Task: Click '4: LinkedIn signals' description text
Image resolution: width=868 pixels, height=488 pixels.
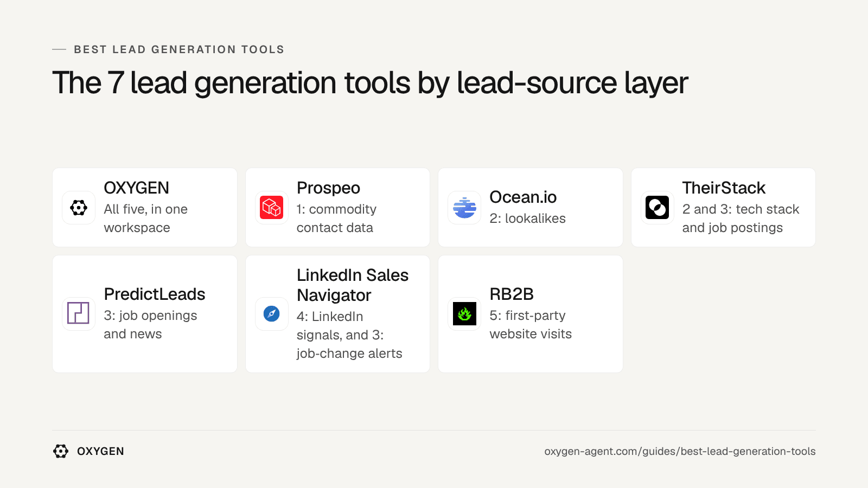Action: pyautogui.click(x=349, y=335)
